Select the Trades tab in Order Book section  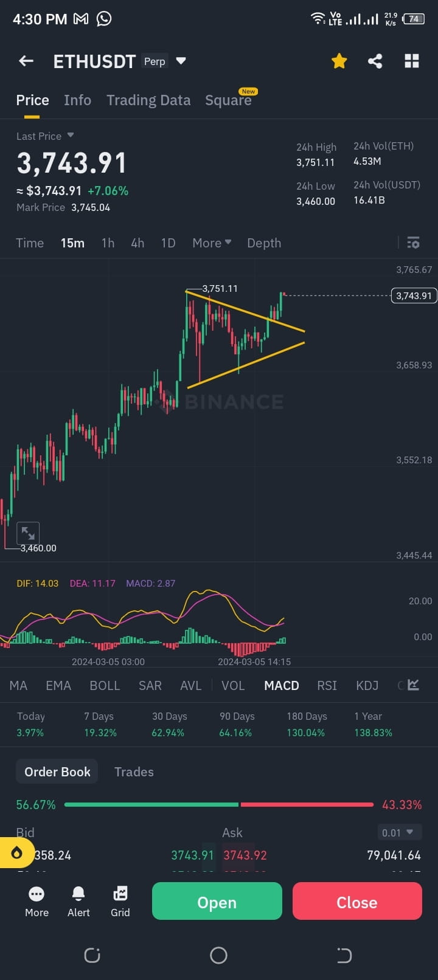tap(134, 771)
